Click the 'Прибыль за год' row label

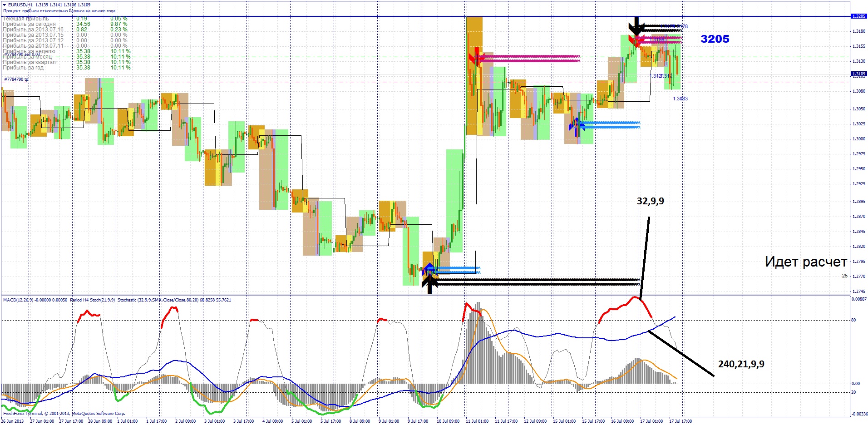pos(23,68)
